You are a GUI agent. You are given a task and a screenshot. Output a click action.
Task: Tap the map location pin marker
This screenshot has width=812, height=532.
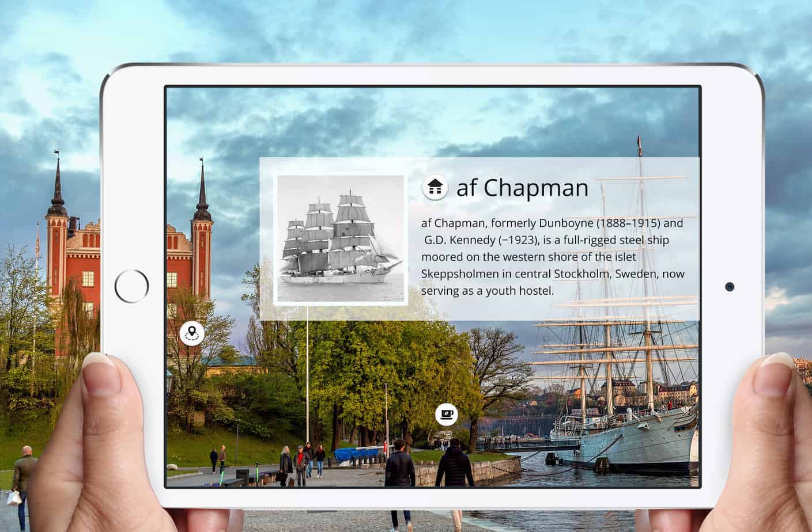[x=192, y=333]
